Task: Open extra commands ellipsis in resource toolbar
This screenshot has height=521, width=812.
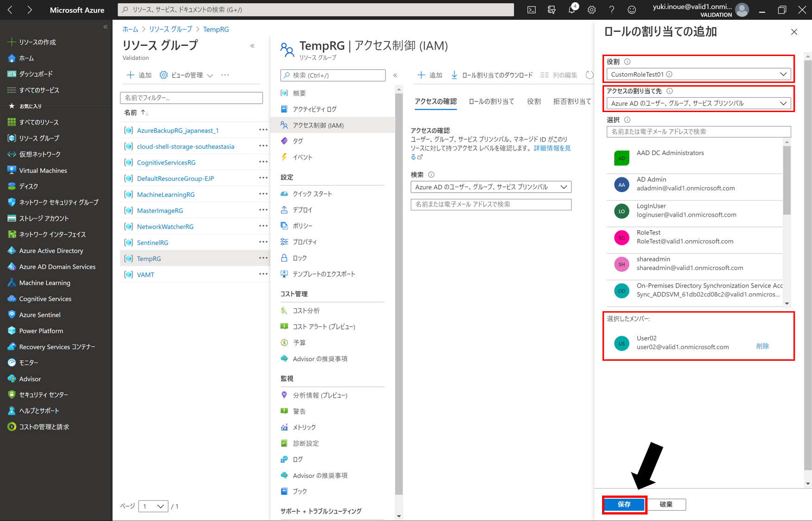Action: pyautogui.click(x=225, y=75)
